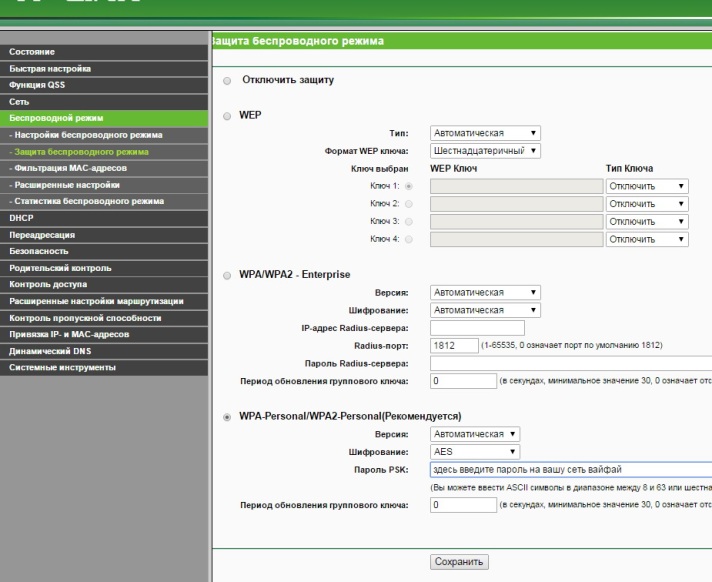Choose the WPA/WPA2 - Enterprise radio option
Screen dimensions: 712x582
[227, 275]
